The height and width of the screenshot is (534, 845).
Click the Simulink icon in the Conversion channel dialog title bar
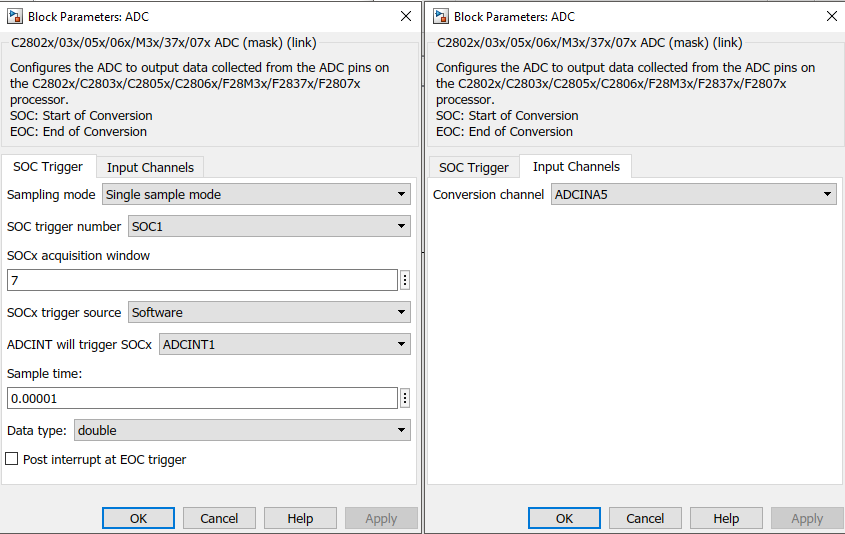[440, 16]
